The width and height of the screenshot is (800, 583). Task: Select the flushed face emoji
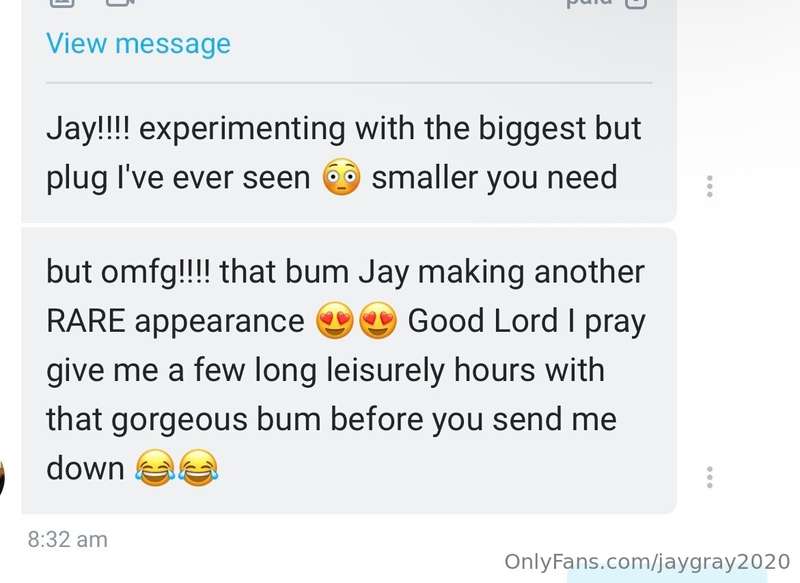[x=341, y=178]
